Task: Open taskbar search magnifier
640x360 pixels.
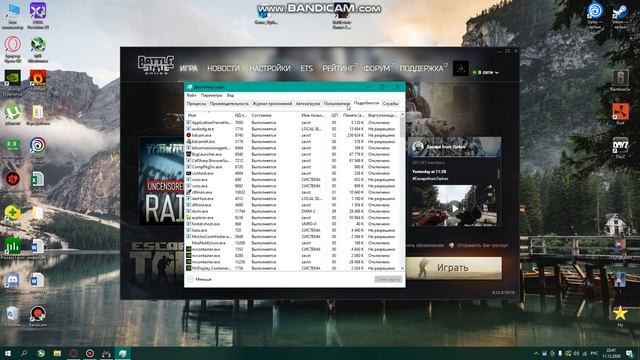Action: (24, 353)
